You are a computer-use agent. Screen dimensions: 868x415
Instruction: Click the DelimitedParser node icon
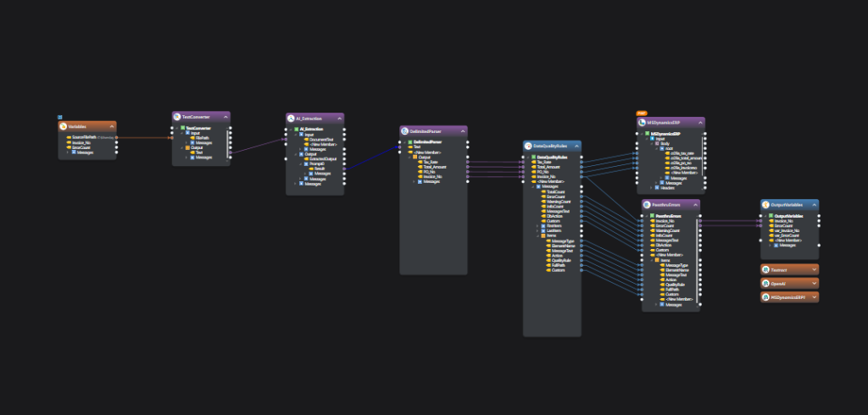[x=405, y=131]
